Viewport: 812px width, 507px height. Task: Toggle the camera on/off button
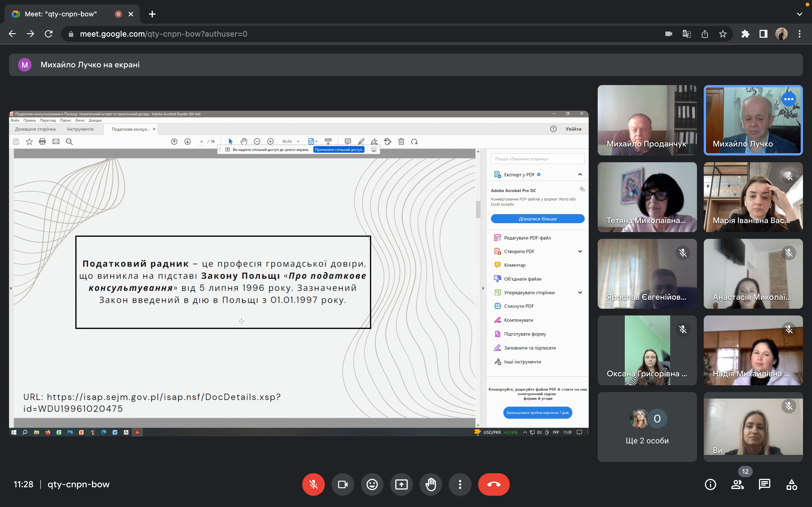pos(343,484)
